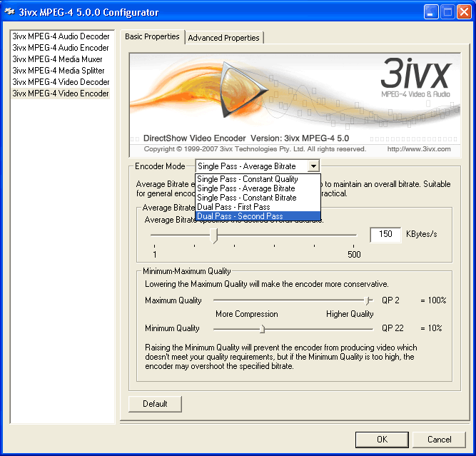Choose Single Pass - Average Bitrate in list
Viewport: 476px width, 456px height.
tap(258, 188)
